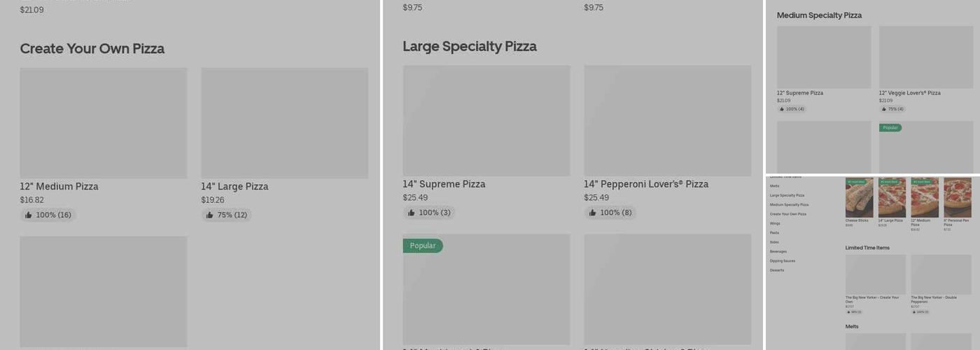The width and height of the screenshot is (980, 350).
Task: Click rating badge under 12" Veggie Lover's Pizza
Action: pyautogui.click(x=892, y=109)
